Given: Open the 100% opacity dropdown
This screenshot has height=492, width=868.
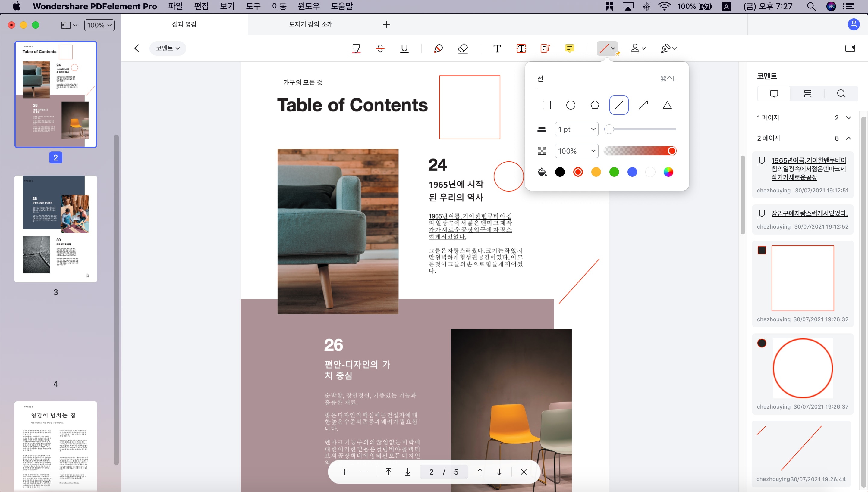Looking at the screenshot, I should click(577, 151).
